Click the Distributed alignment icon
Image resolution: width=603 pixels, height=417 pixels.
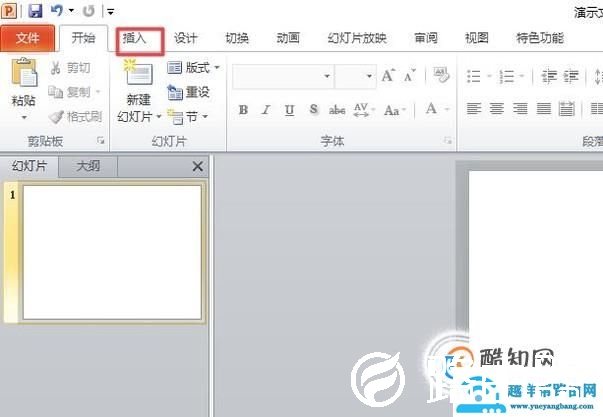tap(566, 109)
